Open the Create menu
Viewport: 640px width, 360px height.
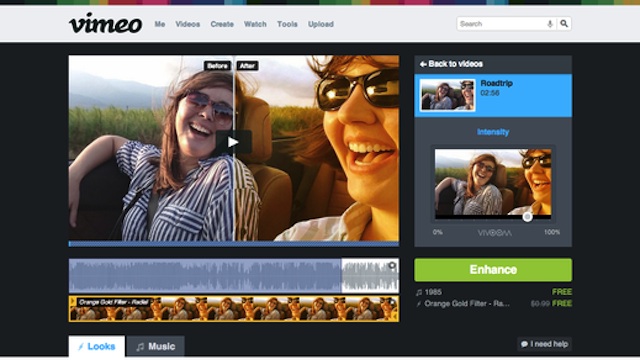click(222, 24)
